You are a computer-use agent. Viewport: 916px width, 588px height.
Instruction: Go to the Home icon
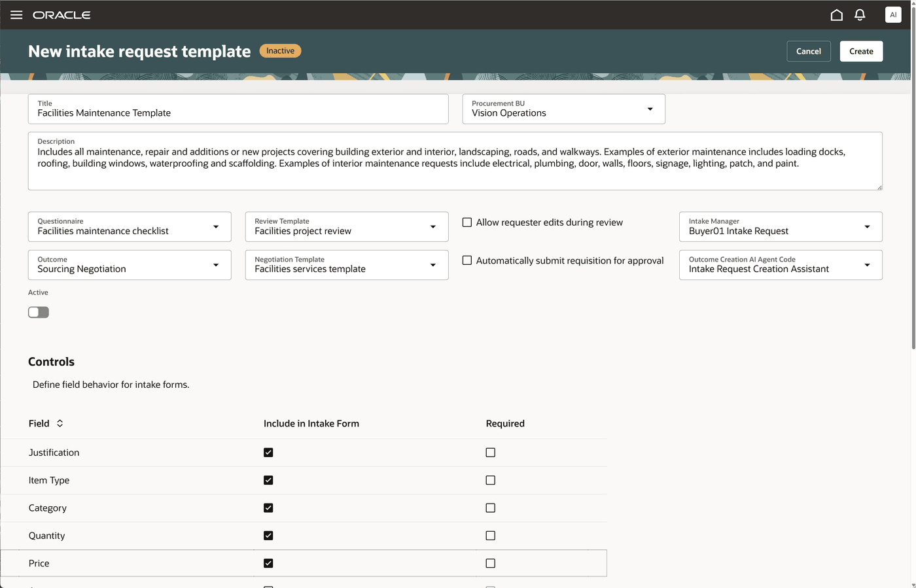(x=836, y=14)
